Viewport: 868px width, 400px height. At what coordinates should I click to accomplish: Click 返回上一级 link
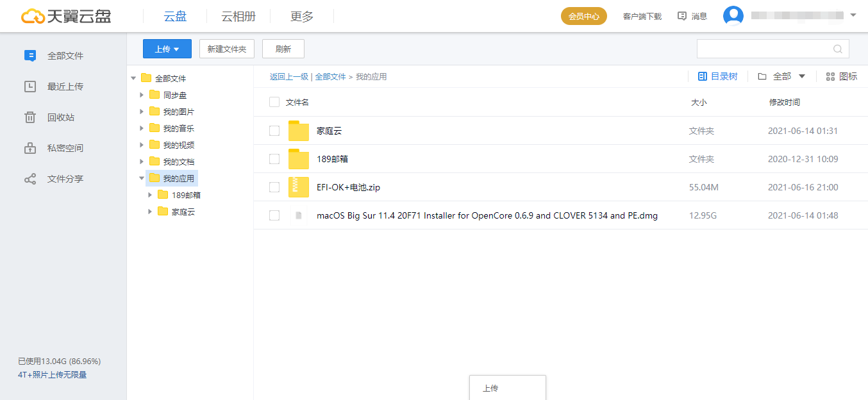(x=289, y=76)
